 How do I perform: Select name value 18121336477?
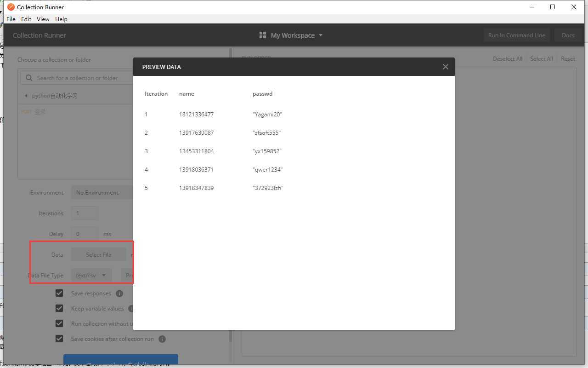pos(196,115)
